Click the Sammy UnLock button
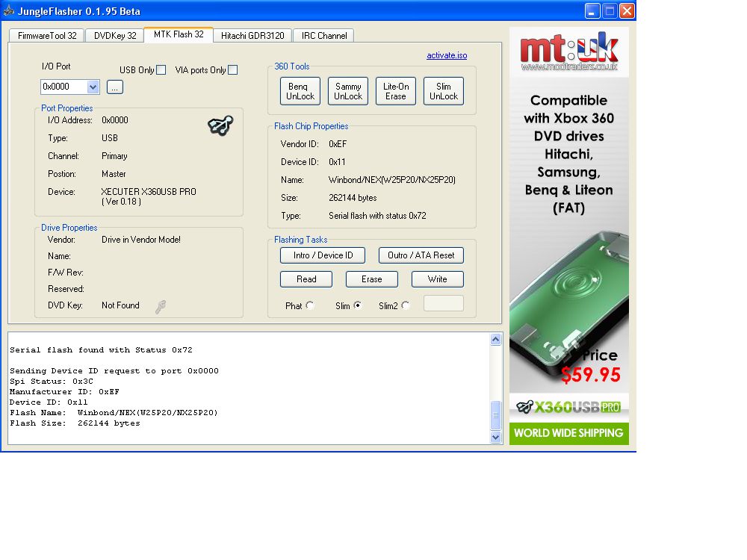Image resolution: width=747 pixels, height=560 pixels. [348, 91]
